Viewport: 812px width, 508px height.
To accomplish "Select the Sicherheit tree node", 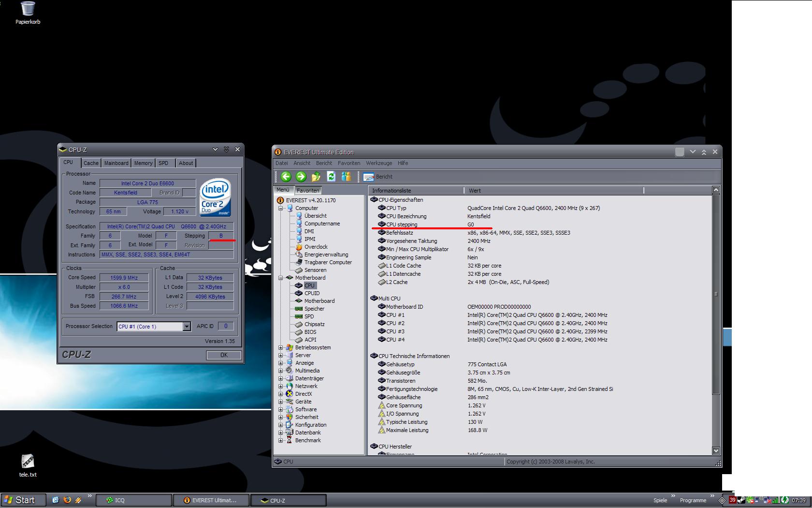I will point(307,417).
